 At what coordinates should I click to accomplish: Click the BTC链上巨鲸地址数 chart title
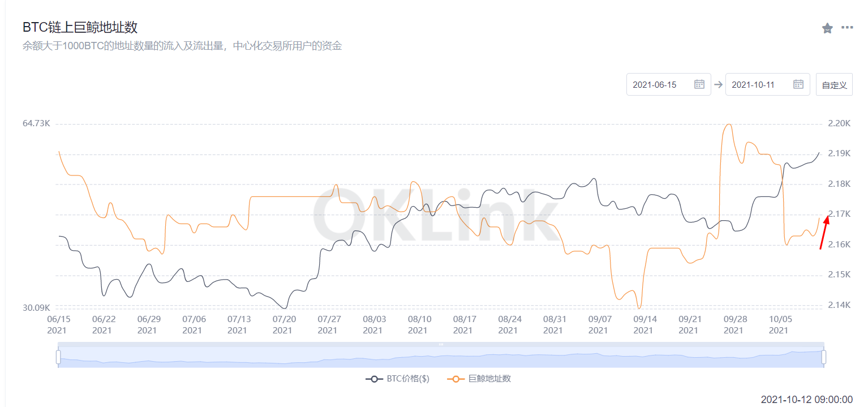click(x=80, y=27)
